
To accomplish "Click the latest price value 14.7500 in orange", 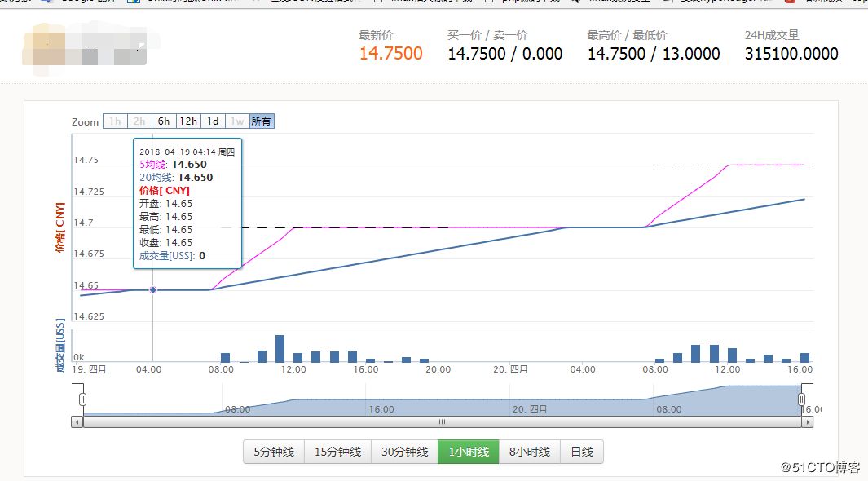I will [x=391, y=54].
